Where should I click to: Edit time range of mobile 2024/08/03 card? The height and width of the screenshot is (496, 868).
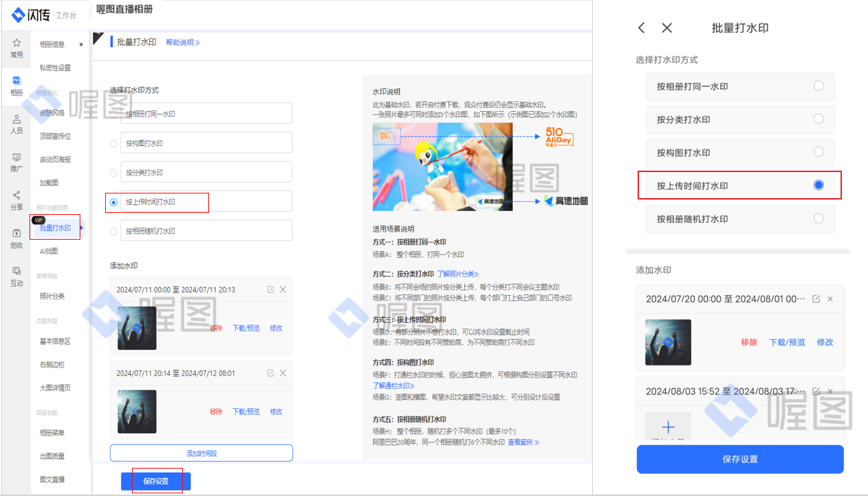click(816, 391)
